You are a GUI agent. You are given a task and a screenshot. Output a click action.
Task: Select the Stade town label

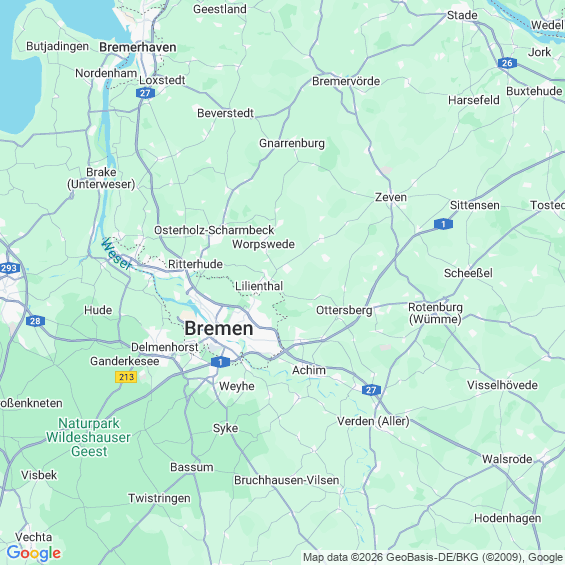click(x=462, y=15)
